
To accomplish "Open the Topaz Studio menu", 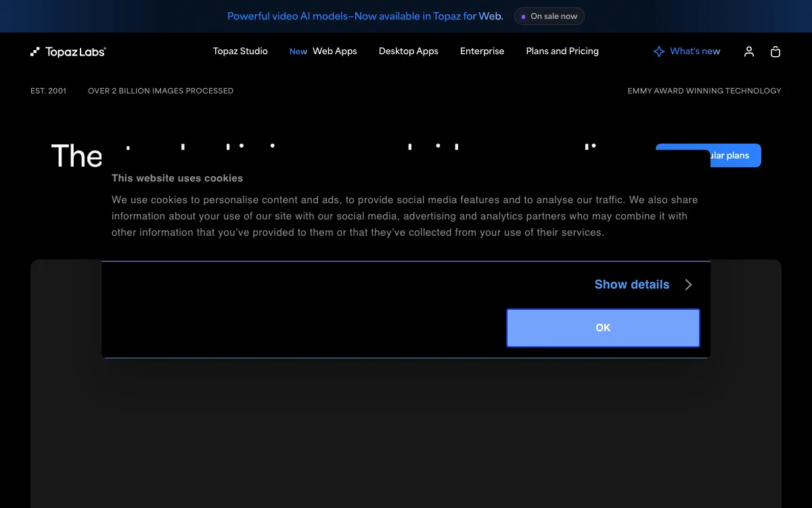I will (x=240, y=51).
